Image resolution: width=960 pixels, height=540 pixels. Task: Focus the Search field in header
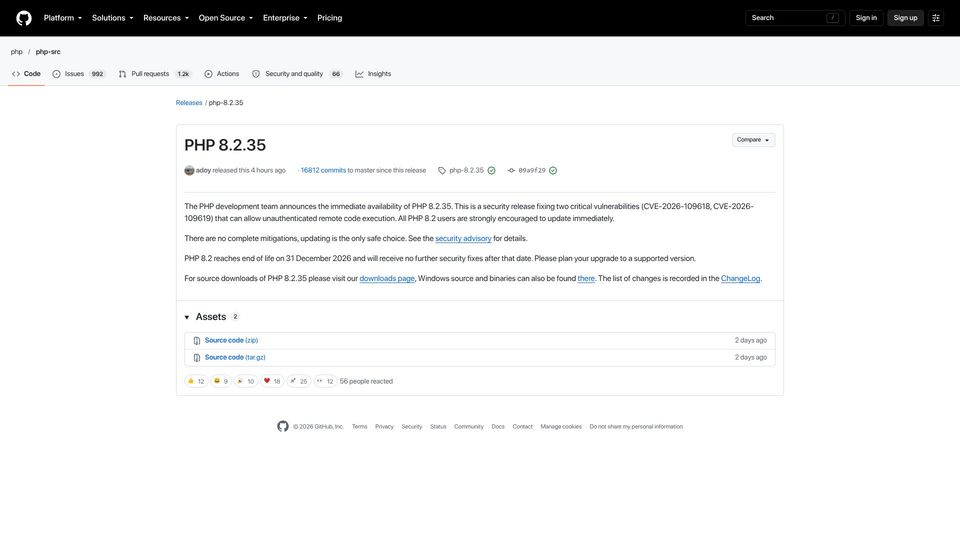click(795, 18)
